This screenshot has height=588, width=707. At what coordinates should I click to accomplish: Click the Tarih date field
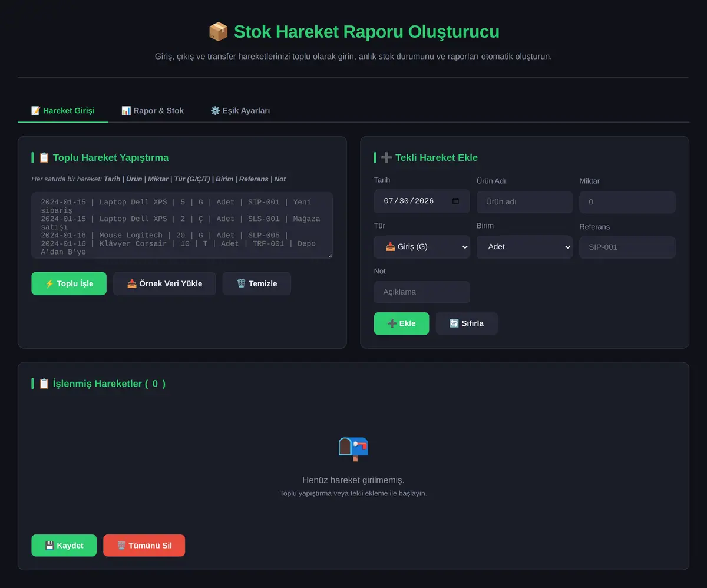tap(422, 201)
